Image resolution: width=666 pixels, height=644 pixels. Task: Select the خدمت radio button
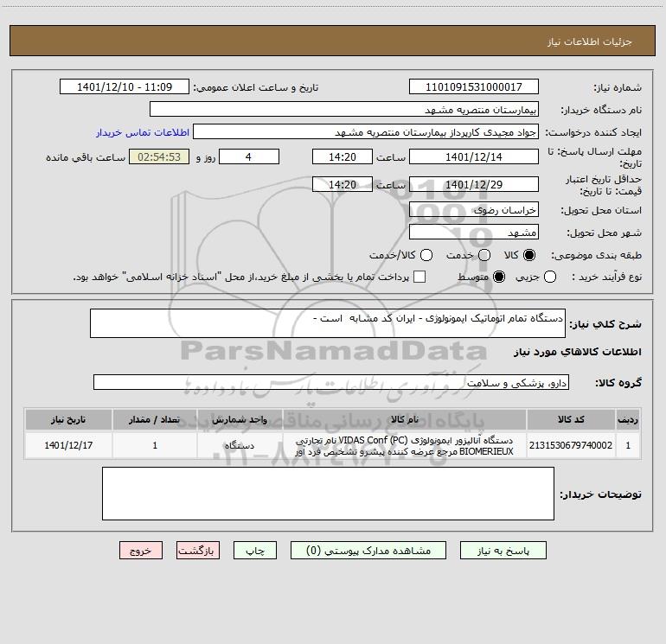tap(484, 255)
